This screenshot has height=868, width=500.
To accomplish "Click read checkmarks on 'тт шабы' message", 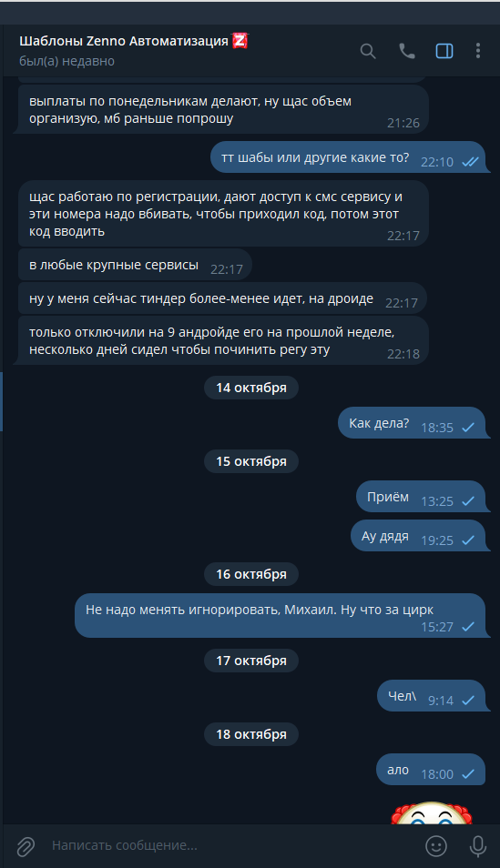I will 471,162.
